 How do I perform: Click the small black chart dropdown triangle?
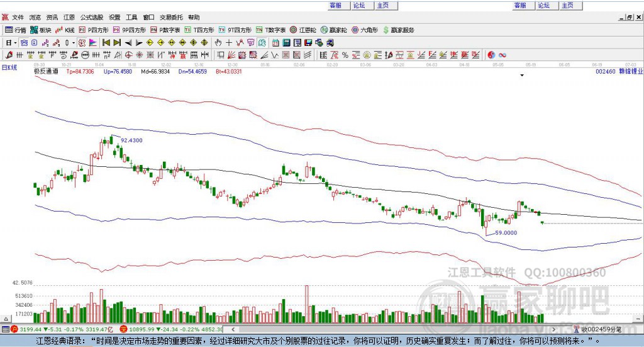pyautogui.click(x=522, y=75)
